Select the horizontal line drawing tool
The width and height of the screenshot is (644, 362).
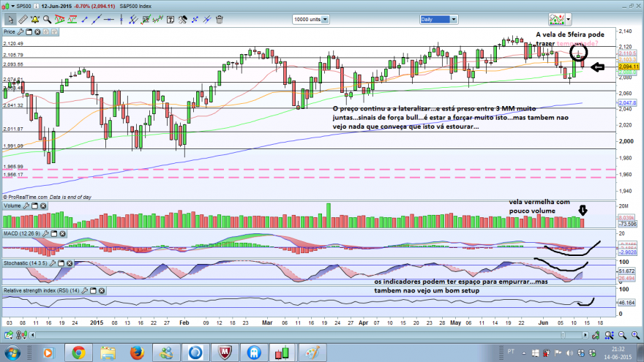pos(109,19)
